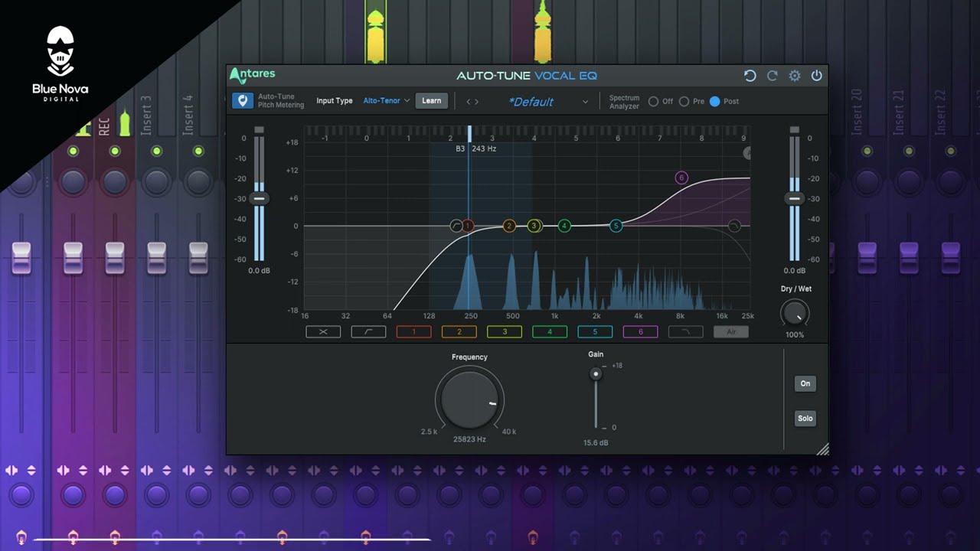The image size is (980, 551).
Task: Click the Gain slider handle
Action: coord(596,374)
